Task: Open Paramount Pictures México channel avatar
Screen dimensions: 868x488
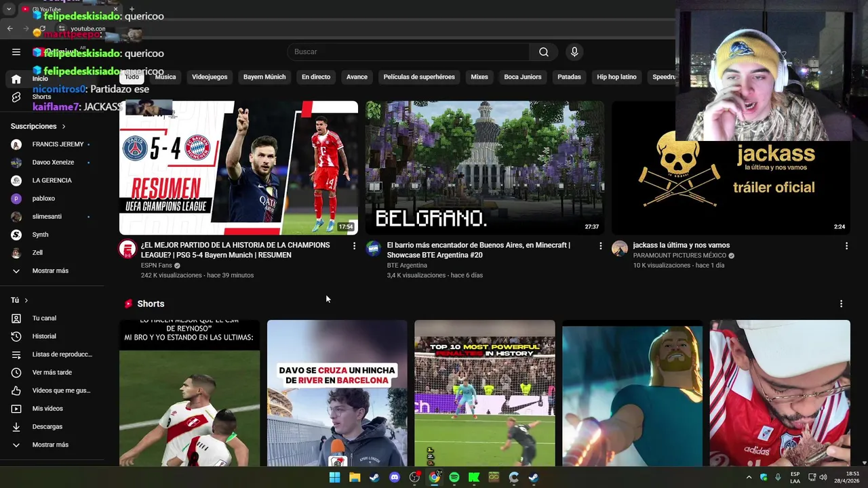Action: [x=620, y=249]
